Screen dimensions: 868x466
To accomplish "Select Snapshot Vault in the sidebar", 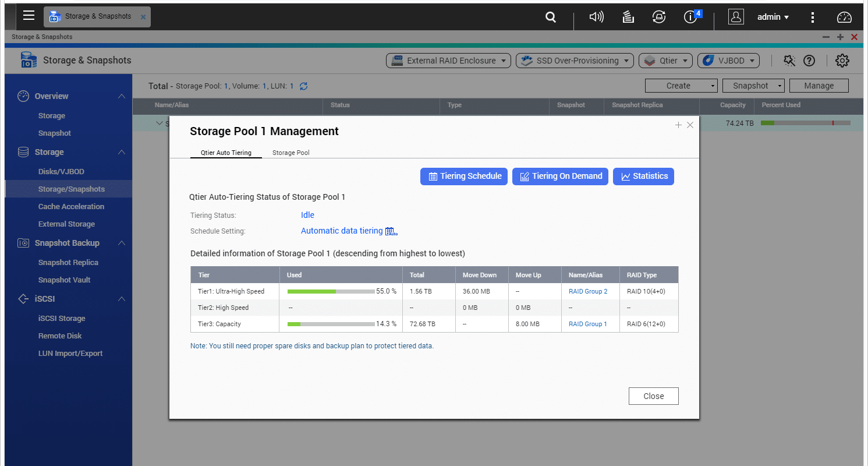I will [64, 280].
